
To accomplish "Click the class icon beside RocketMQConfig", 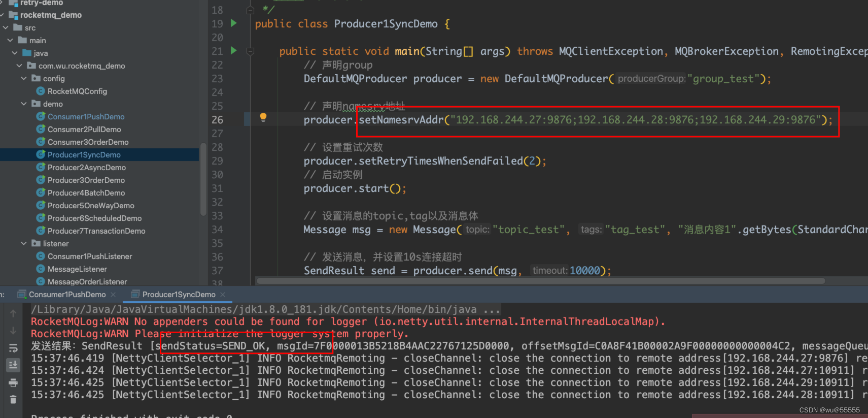I will click(41, 91).
